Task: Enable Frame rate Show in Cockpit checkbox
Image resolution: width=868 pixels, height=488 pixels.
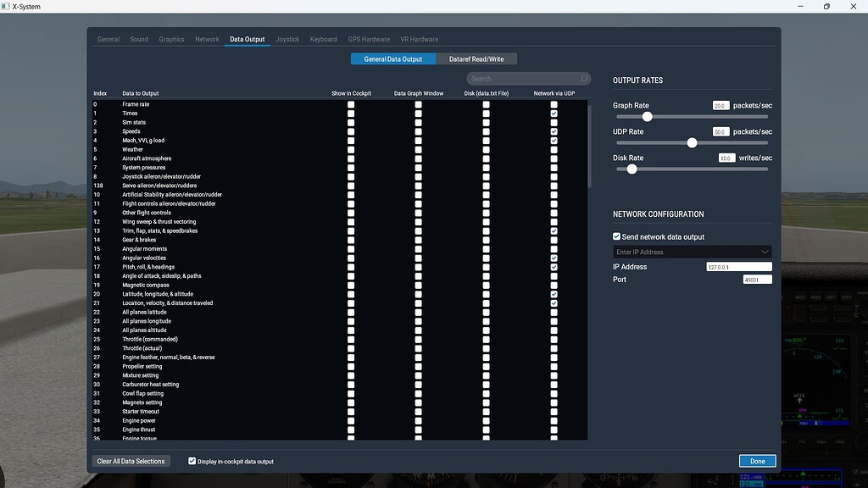Action: pos(351,104)
